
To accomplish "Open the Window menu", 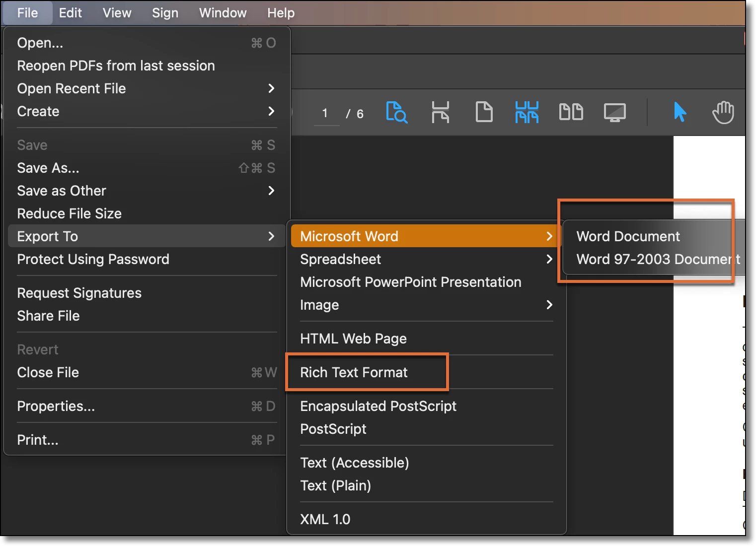I will tap(223, 13).
